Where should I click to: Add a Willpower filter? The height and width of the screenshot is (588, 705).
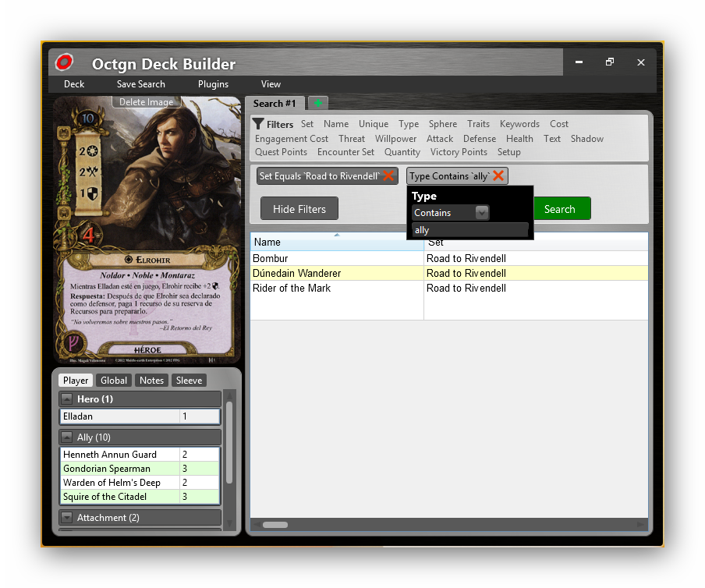tap(395, 139)
